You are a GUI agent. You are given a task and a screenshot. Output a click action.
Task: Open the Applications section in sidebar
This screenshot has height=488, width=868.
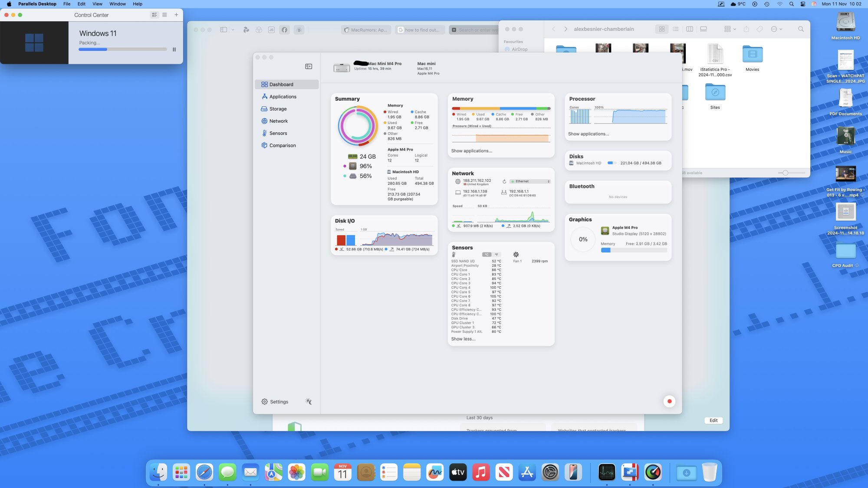(283, 97)
